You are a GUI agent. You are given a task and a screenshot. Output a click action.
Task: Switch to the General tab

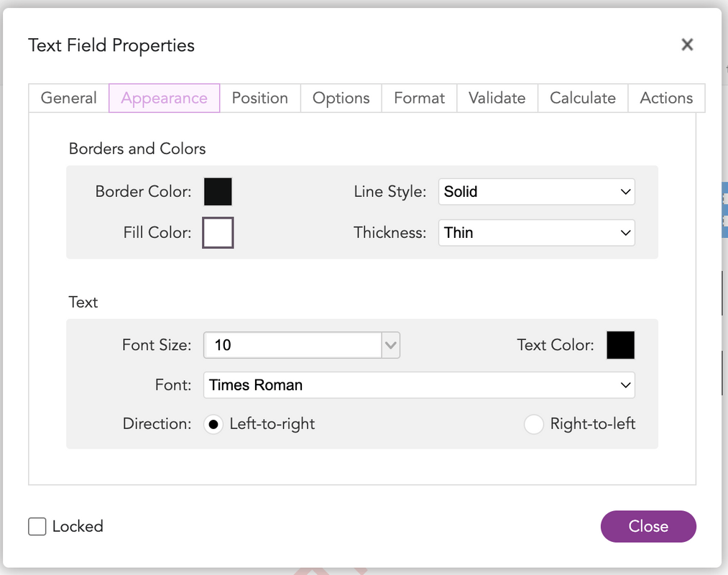click(x=69, y=98)
